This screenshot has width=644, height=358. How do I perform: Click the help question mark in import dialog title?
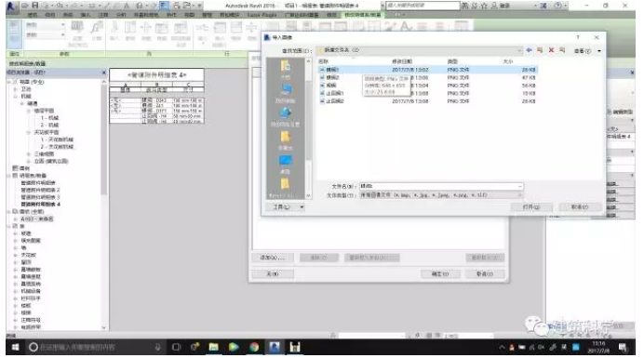point(578,37)
